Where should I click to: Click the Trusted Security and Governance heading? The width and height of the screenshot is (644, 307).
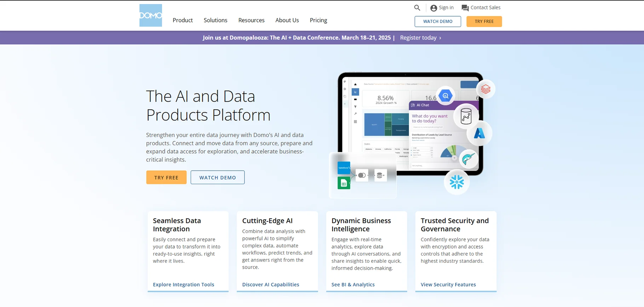coord(455,225)
